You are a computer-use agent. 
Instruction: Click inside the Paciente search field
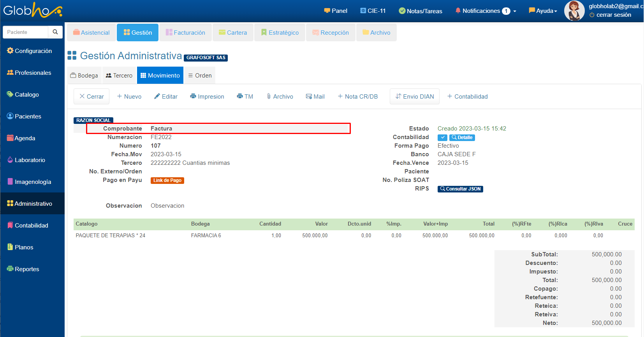pyautogui.click(x=26, y=32)
